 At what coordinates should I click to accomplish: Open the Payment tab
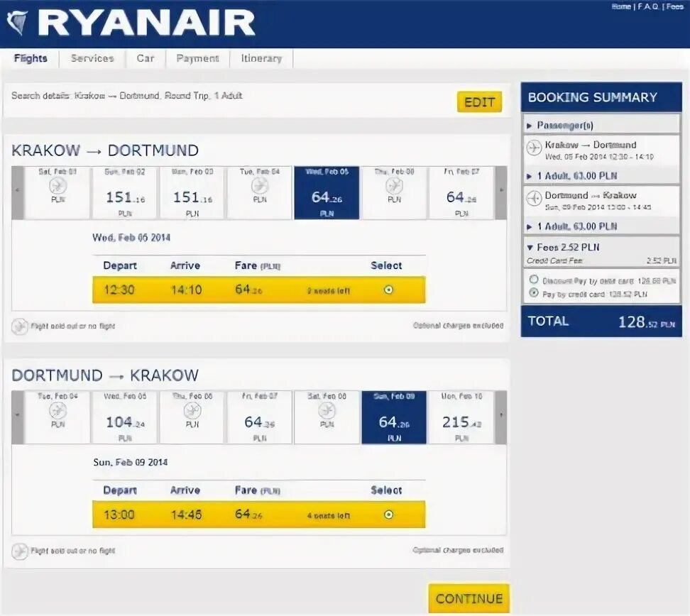point(197,58)
